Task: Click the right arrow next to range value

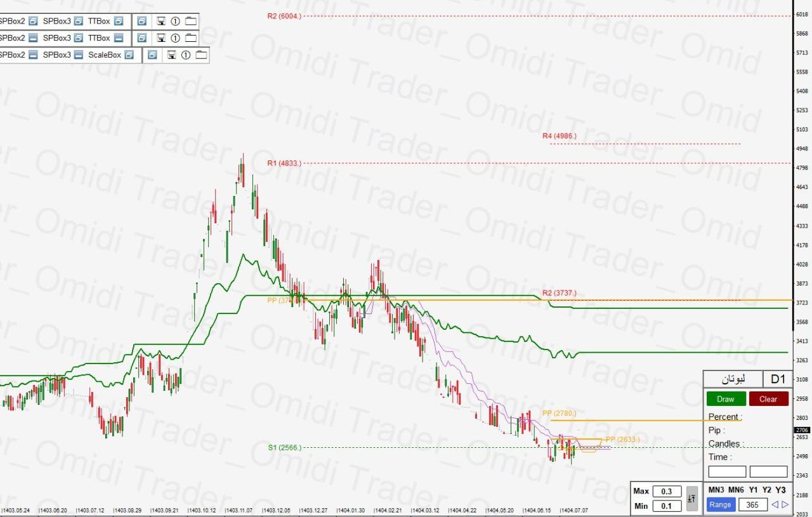Action: coord(785,505)
